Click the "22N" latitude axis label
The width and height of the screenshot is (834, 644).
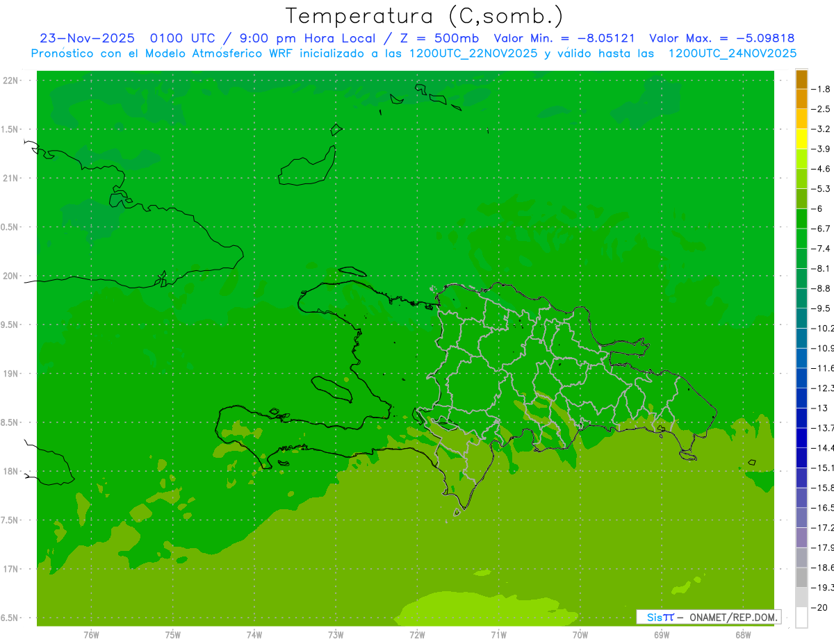click(11, 80)
